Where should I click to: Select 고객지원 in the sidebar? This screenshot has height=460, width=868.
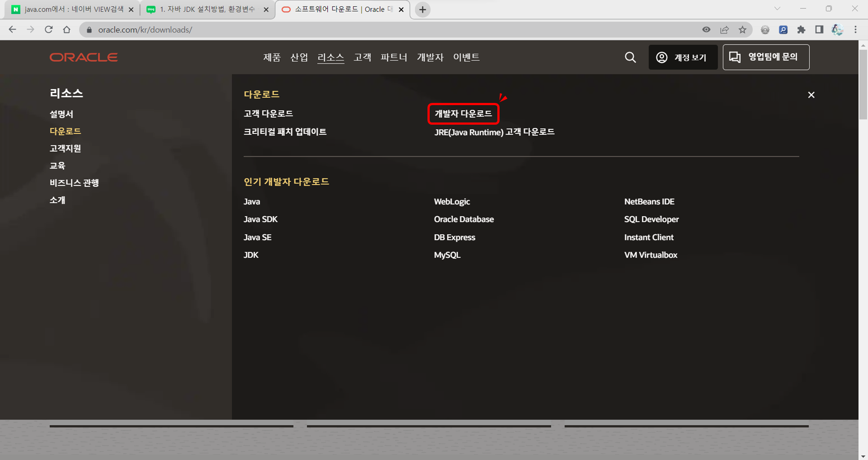pos(65,149)
